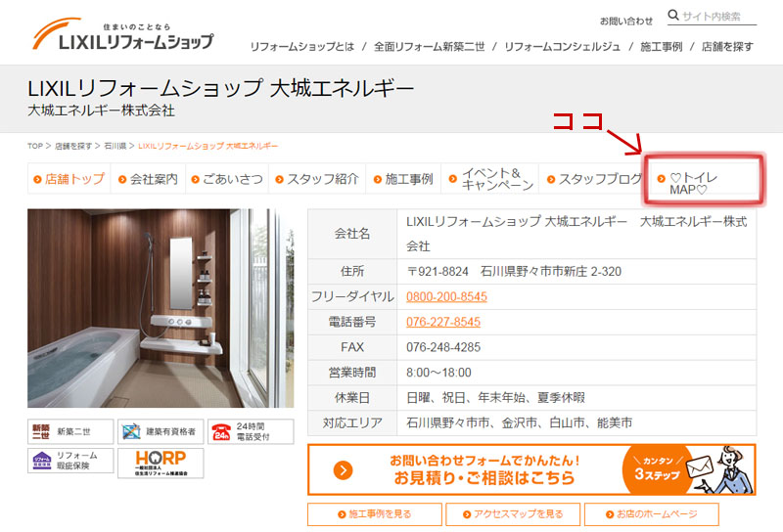Select the 店舗トップ tab
Viewport: 783px width, 532px height.
pos(69,179)
